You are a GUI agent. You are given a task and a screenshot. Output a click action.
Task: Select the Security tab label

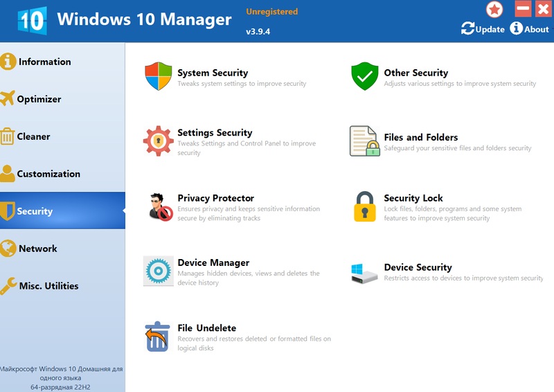point(35,211)
